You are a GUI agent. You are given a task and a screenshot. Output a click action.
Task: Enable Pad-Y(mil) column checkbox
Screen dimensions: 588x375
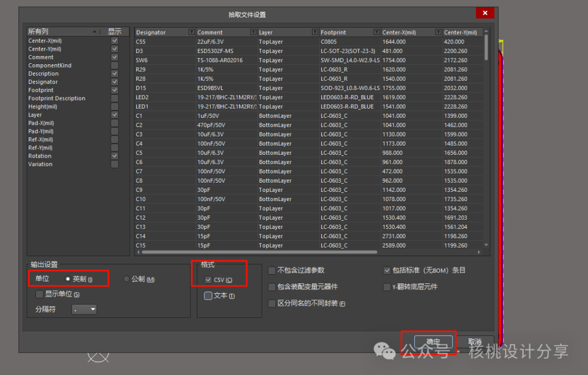[x=115, y=131]
